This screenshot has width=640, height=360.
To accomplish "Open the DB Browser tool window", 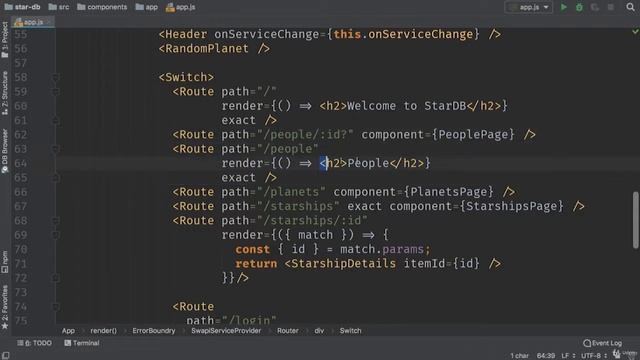I will [5, 151].
